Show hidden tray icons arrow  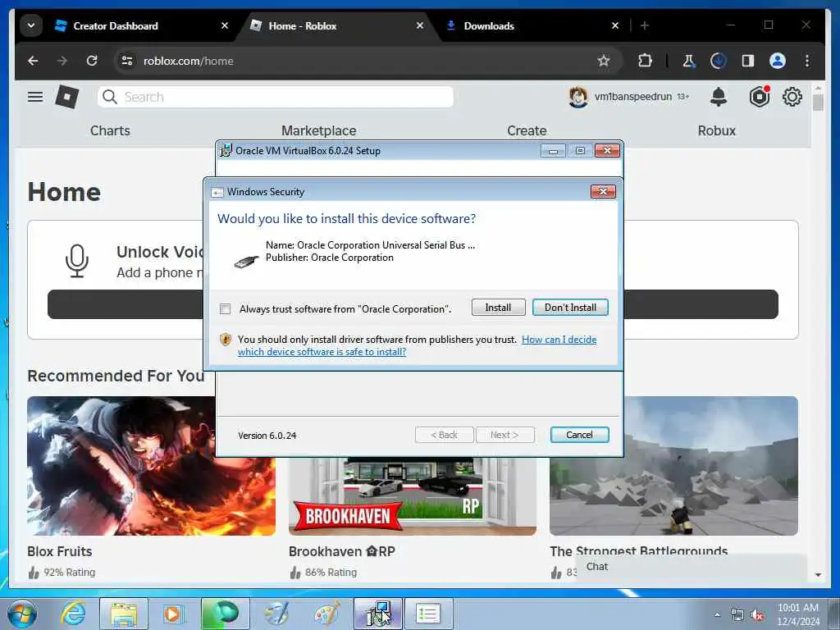(717, 615)
